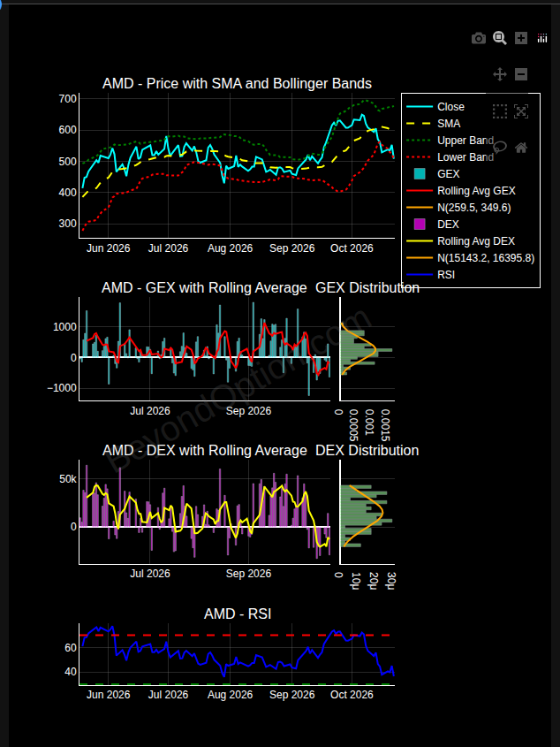560x747 pixels.
Task: Hide the GEX bars via legend
Action: [448, 174]
